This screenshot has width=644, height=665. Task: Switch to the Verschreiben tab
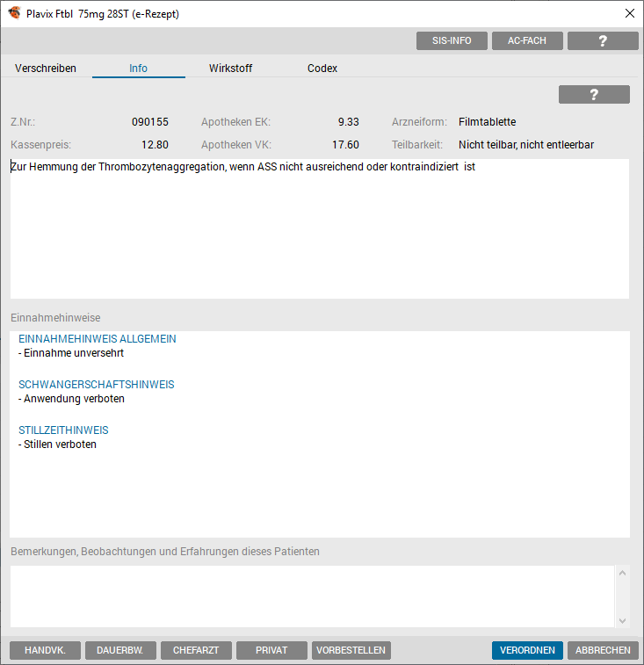click(46, 69)
